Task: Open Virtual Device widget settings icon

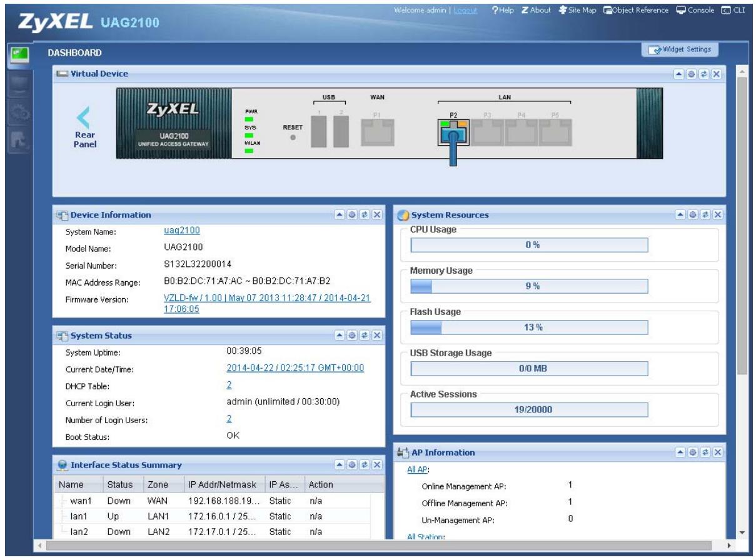Action: (x=692, y=74)
